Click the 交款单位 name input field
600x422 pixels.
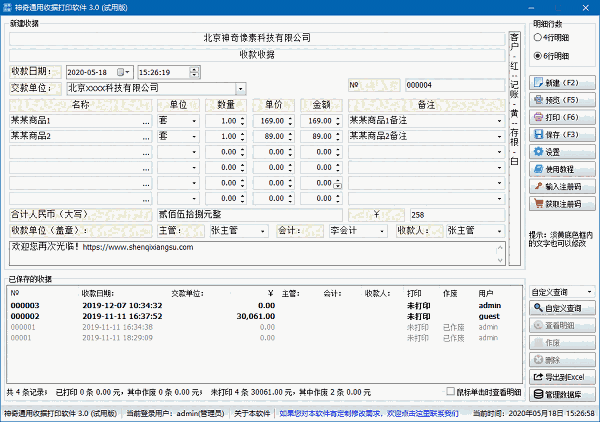pyautogui.click(x=148, y=88)
